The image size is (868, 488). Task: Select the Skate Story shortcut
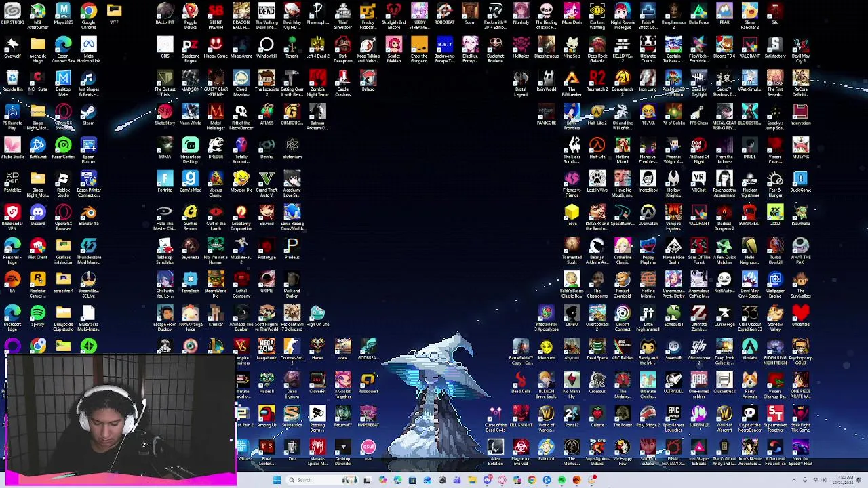click(x=165, y=115)
